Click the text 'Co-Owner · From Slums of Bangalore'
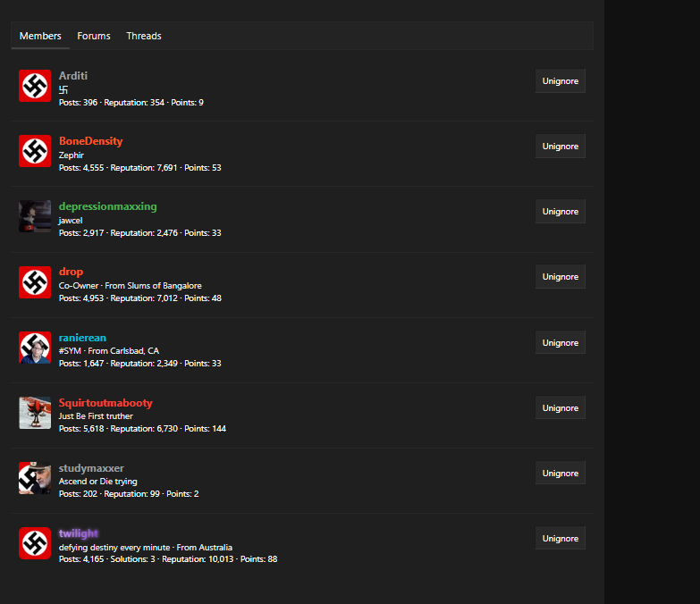 130,286
